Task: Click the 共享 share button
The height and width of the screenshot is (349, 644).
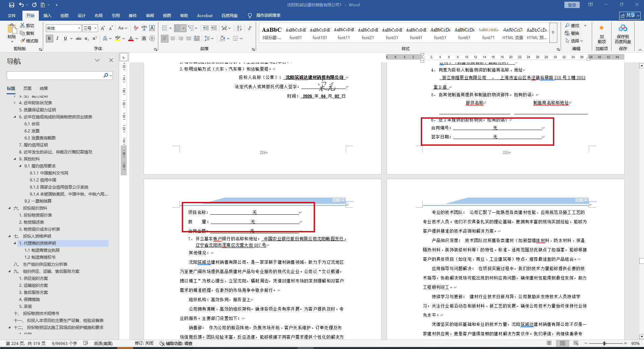Action: click(630, 15)
